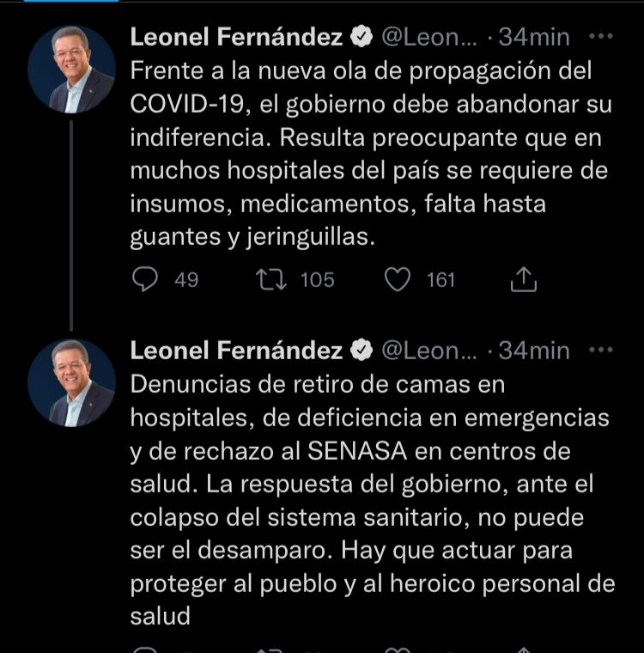Open the three-dot menu on the first tweet
The image size is (644, 653).
click(601, 36)
